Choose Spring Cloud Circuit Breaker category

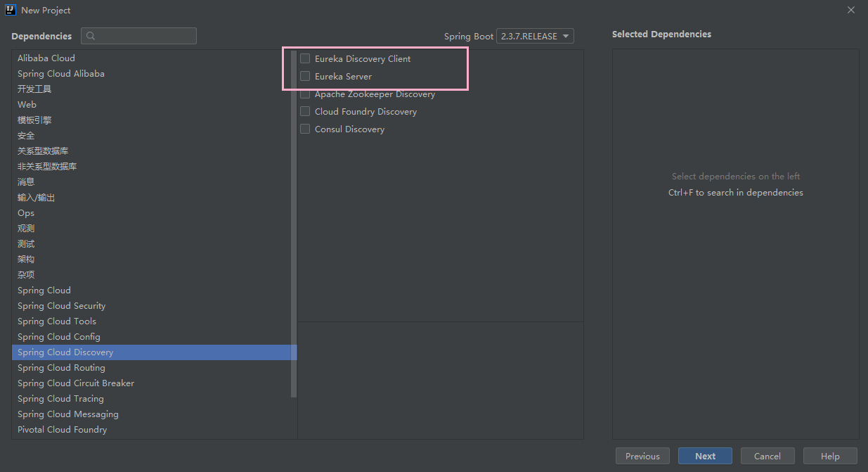tap(76, 383)
